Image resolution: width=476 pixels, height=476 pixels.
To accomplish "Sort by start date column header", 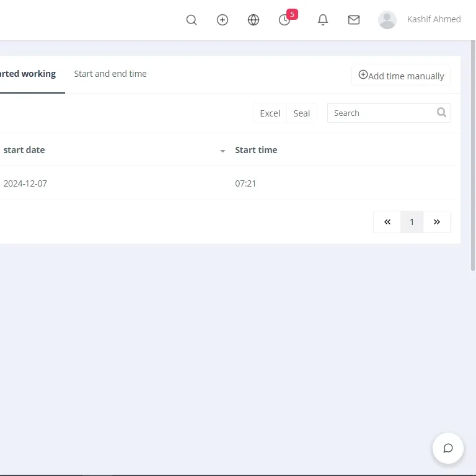I will click(x=24, y=150).
